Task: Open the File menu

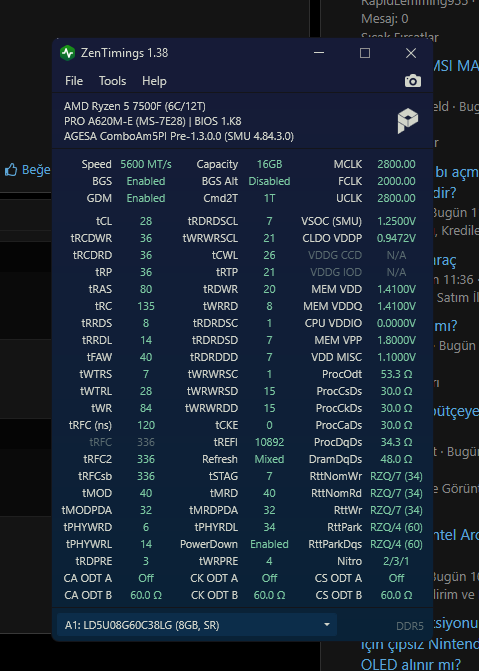Action: 74,81
